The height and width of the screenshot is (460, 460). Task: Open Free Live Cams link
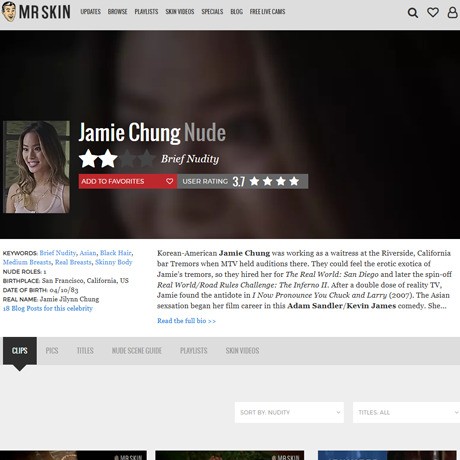(267, 12)
